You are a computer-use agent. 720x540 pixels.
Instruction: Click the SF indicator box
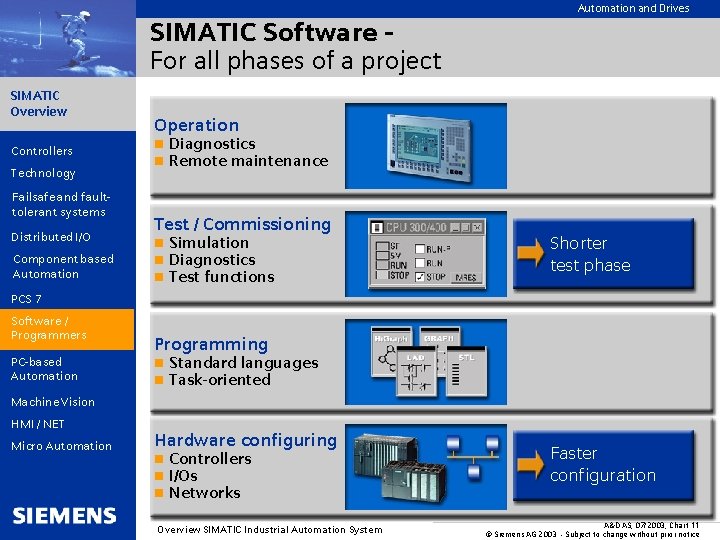[382, 246]
